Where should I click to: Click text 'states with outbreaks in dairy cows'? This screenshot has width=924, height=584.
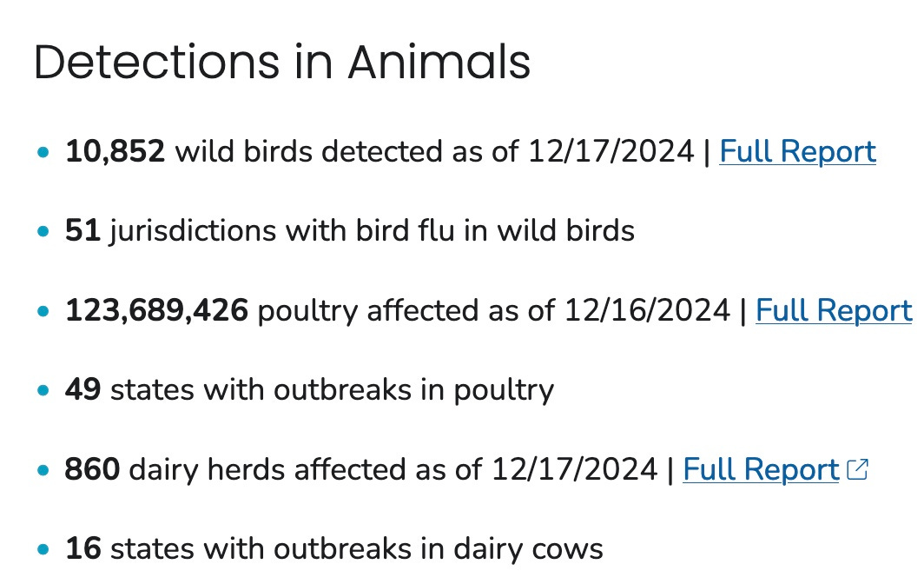click(x=357, y=549)
